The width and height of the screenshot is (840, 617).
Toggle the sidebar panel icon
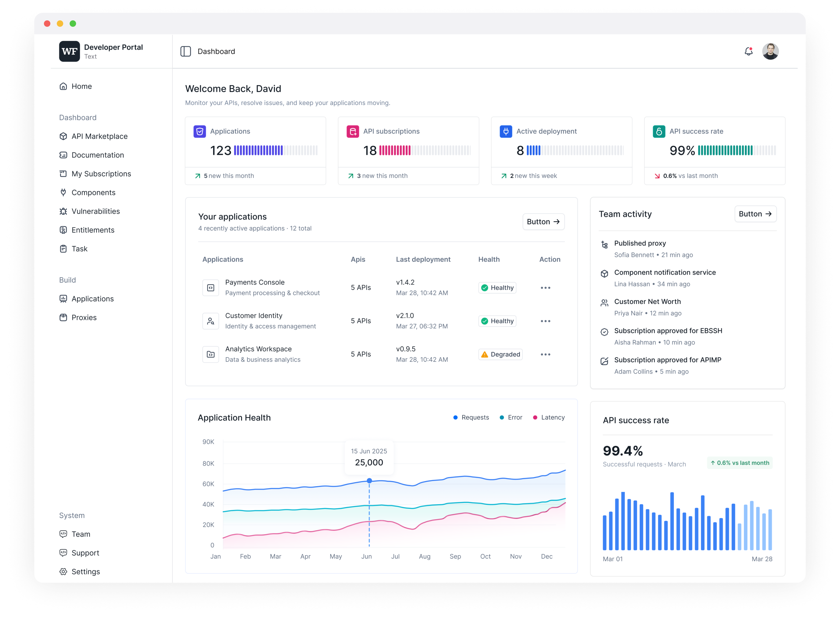(186, 51)
